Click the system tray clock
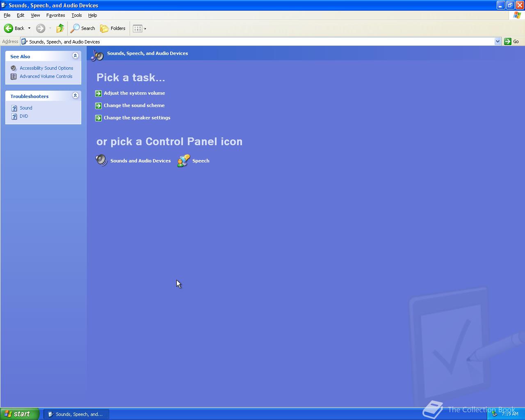This screenshot has height=420, width=525. click(x=510, y=414)
